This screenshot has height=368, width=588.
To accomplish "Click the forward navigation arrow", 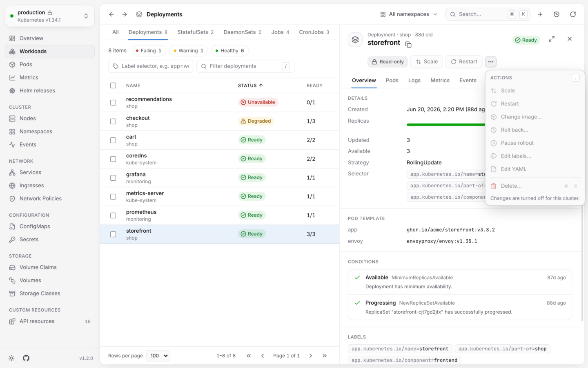I will coord(125,14).
